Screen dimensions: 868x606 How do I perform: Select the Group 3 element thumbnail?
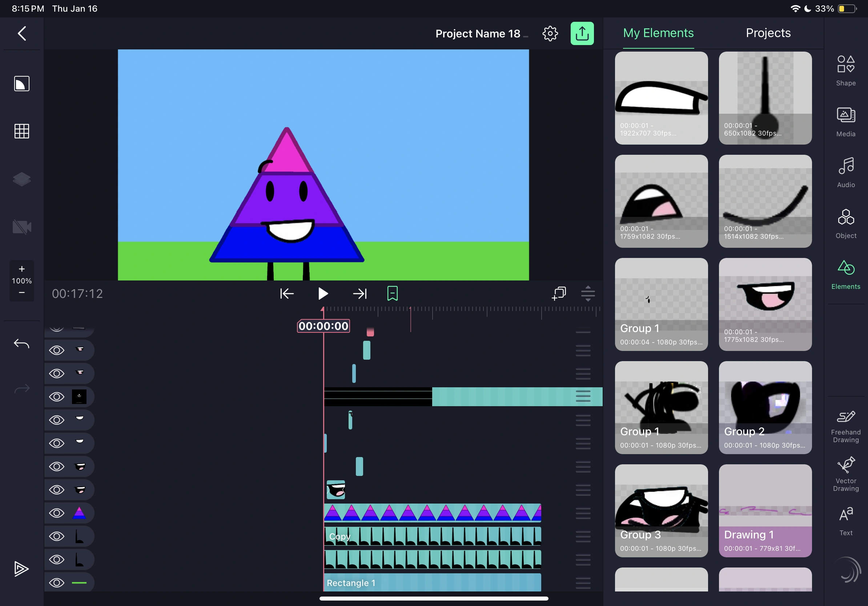click(x=661, y=510)
